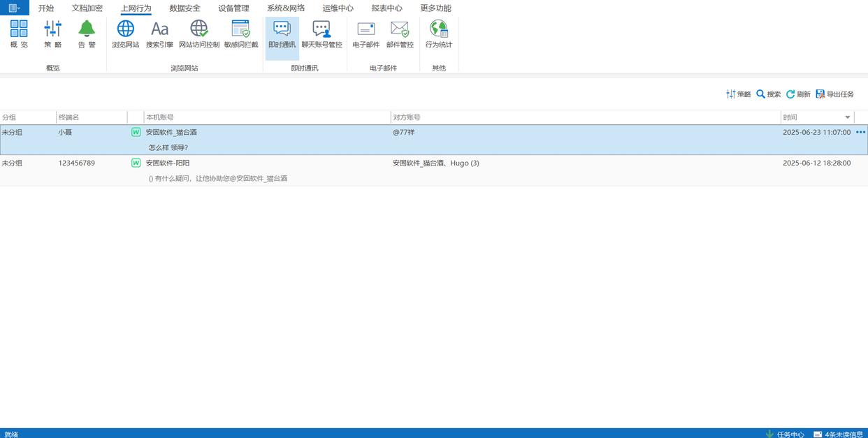Viewport: 868px width, 438px height.
Task: Open the 邮件管控 mail control icon
Action: (400, 34)
